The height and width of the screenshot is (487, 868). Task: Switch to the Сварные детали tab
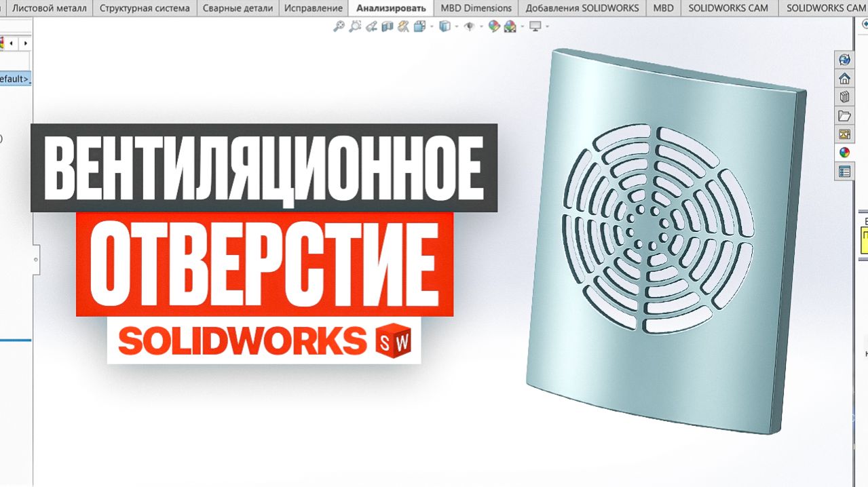tap(238, 8)
